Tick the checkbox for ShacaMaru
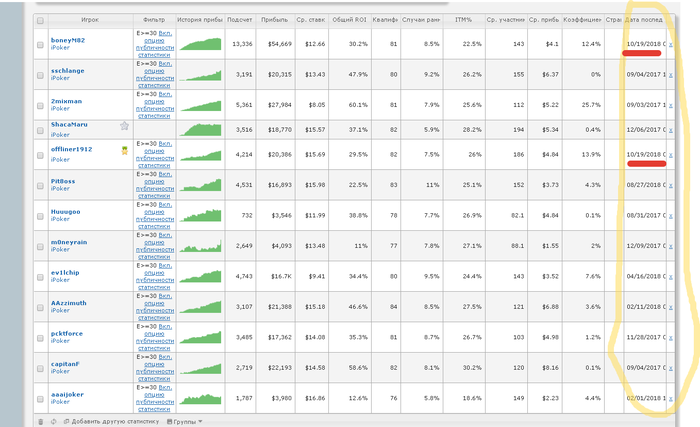This screenshot has width=700, height=427. [40, 130]
